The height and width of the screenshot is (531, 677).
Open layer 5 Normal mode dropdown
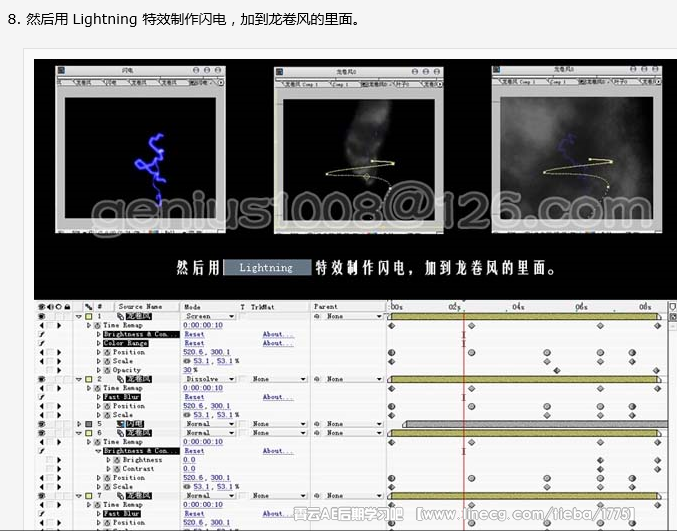tap(209, 424)
